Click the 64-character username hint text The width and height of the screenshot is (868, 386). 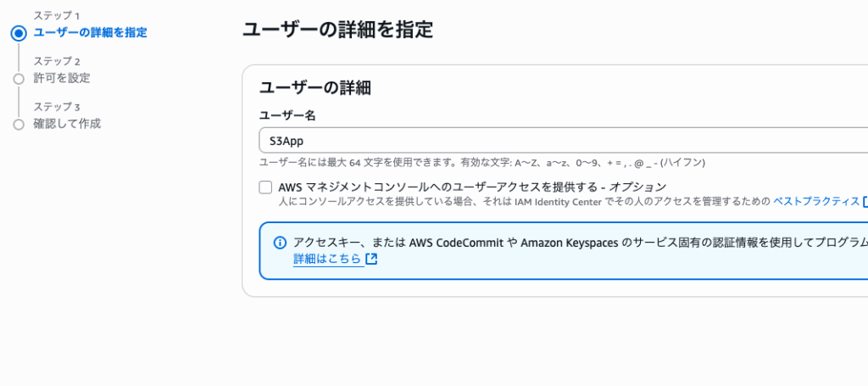coord(482,163)
